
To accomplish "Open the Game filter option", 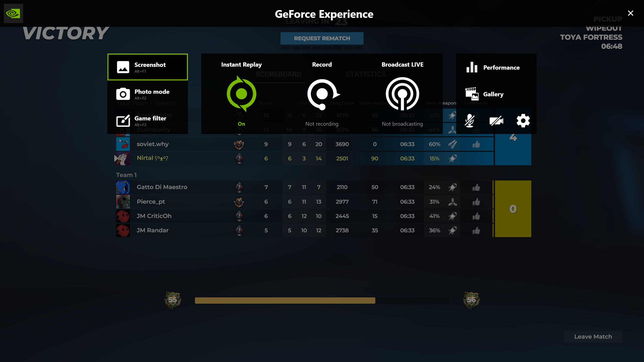I will click(148, 121).
